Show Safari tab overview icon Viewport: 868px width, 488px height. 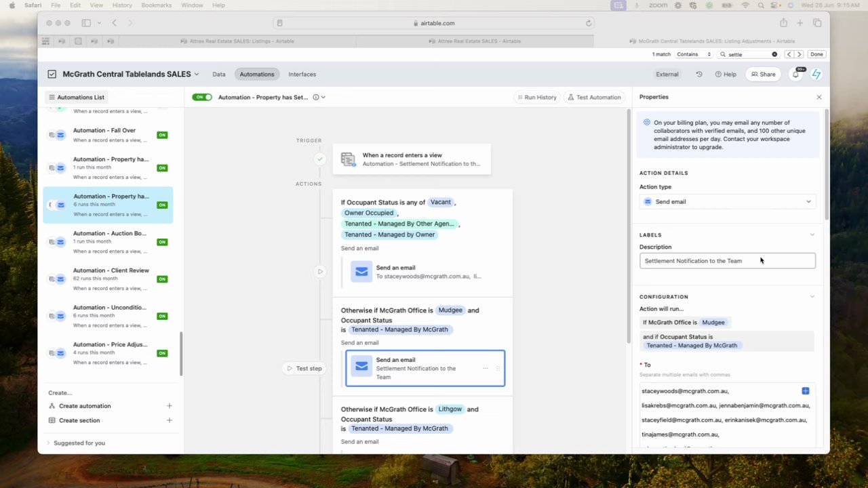tap(817, 23)
